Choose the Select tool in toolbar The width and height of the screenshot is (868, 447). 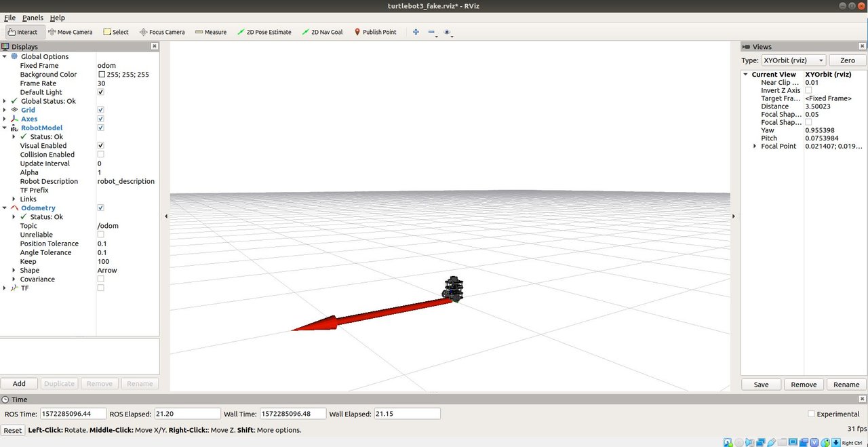(x=116, y=32)
